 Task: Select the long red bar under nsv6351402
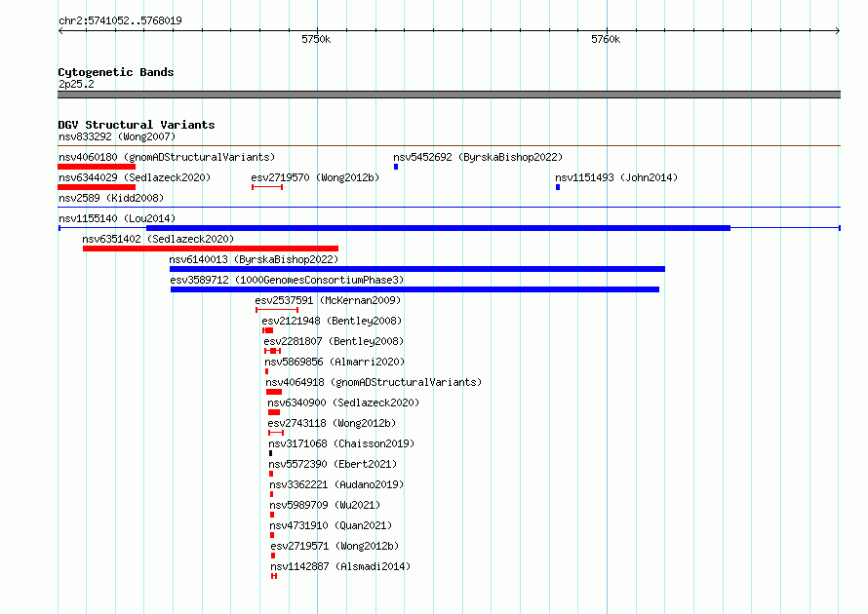(x=211, y=249)
